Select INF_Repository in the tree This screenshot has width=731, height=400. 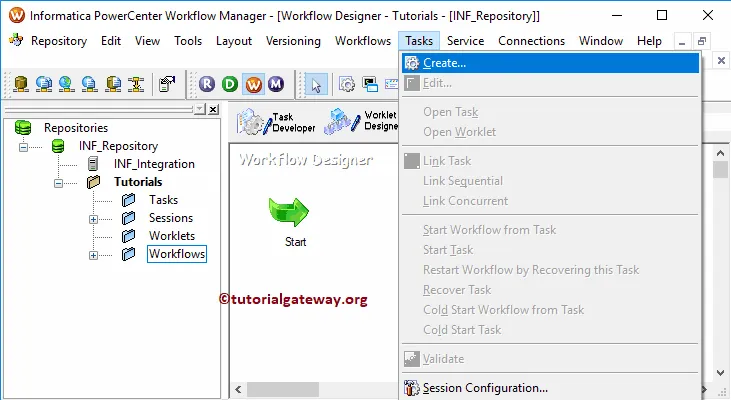pyautogui.click(x=118, y=146)
